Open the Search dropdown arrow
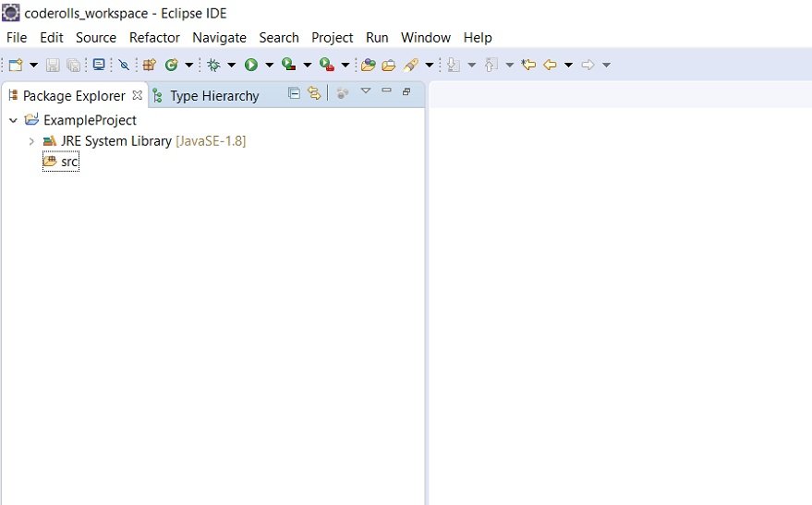The image size is (812, 505). click(430, 66)
